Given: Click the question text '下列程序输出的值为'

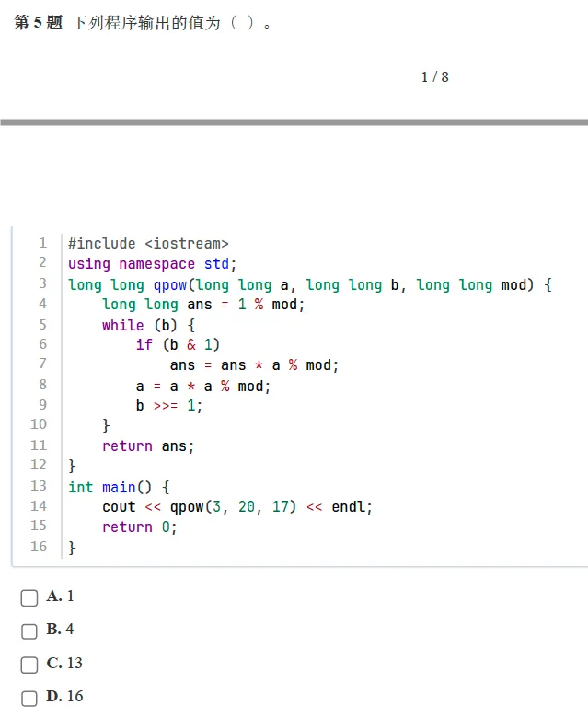Looking at the screenshot, I should [146, 22].
